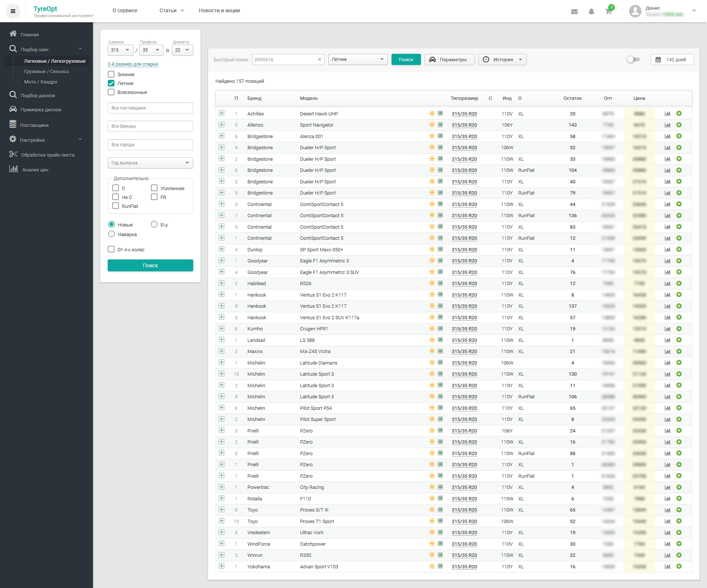Add WindForce Catchpower to cart
Screen dimensions: 707x588
tap(679, 544)
